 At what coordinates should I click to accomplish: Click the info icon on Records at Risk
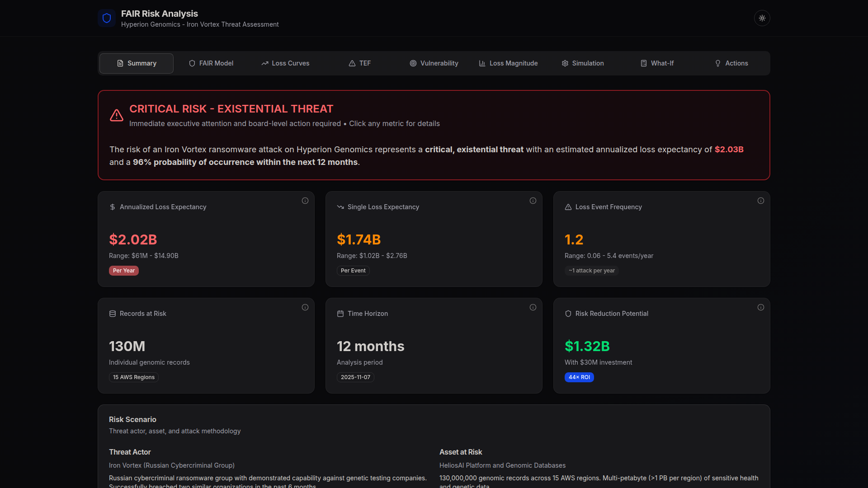(305, 307)
